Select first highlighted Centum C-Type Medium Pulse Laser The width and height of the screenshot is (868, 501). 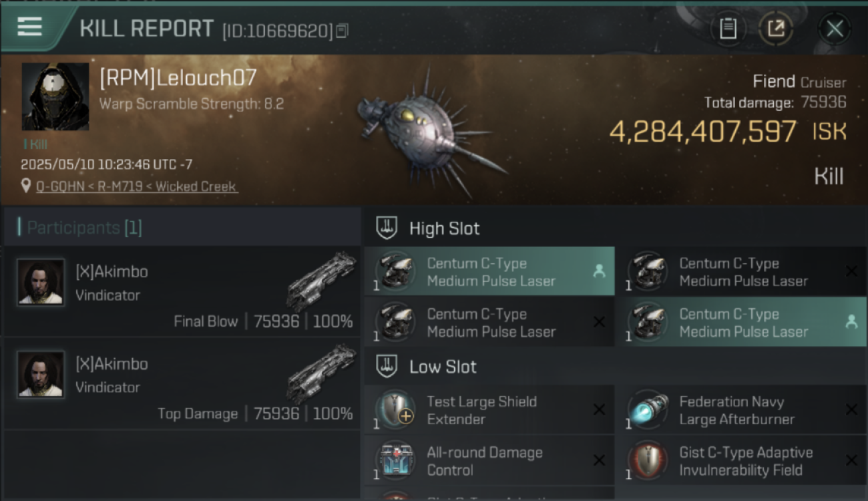(489, 272)
